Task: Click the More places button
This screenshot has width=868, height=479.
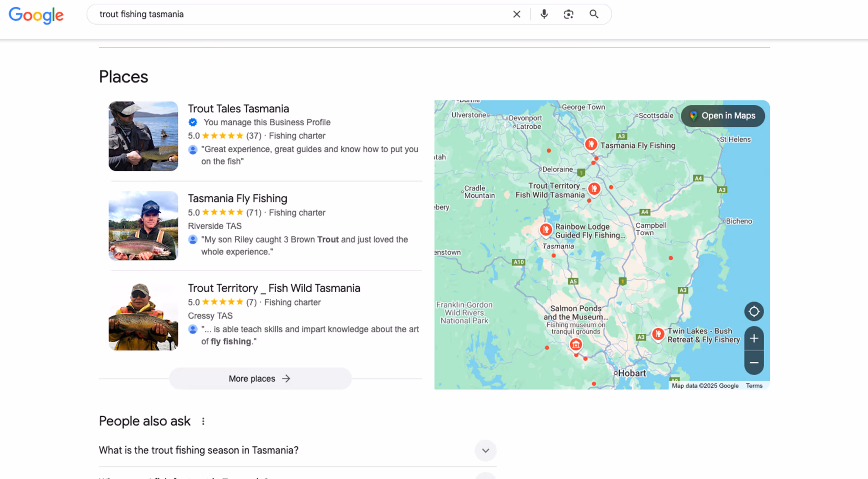Action: (260, 378)
